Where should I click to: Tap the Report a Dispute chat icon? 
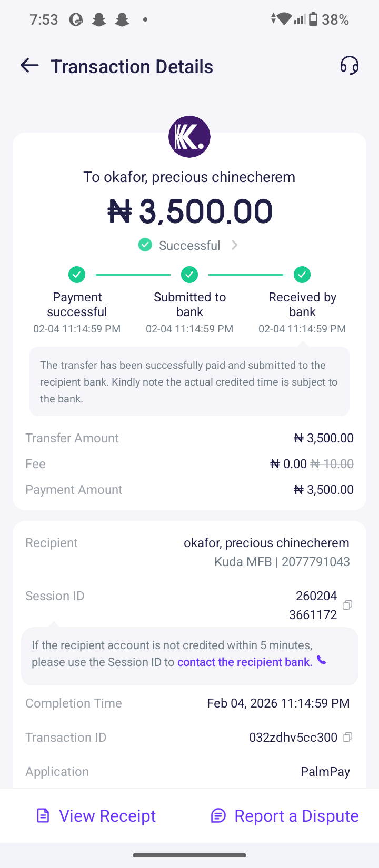(x=218, y=816)
